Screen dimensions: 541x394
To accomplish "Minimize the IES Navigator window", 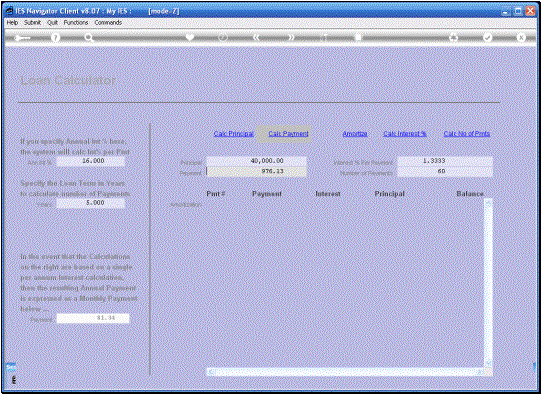I will coord(506,11).
